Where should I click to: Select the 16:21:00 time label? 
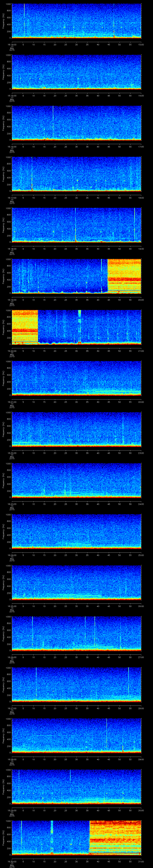[12, 402]
